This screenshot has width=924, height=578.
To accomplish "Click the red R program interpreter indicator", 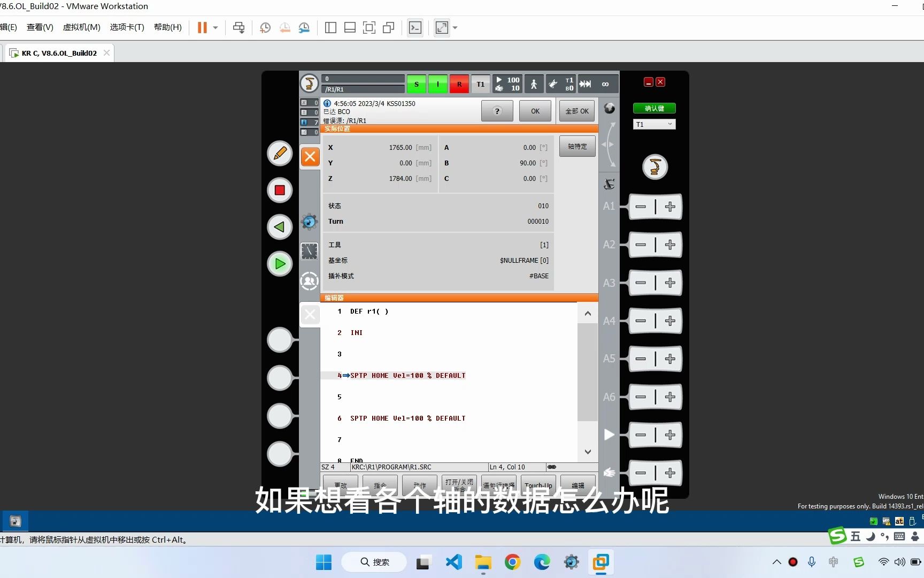I will coord(459,84).
